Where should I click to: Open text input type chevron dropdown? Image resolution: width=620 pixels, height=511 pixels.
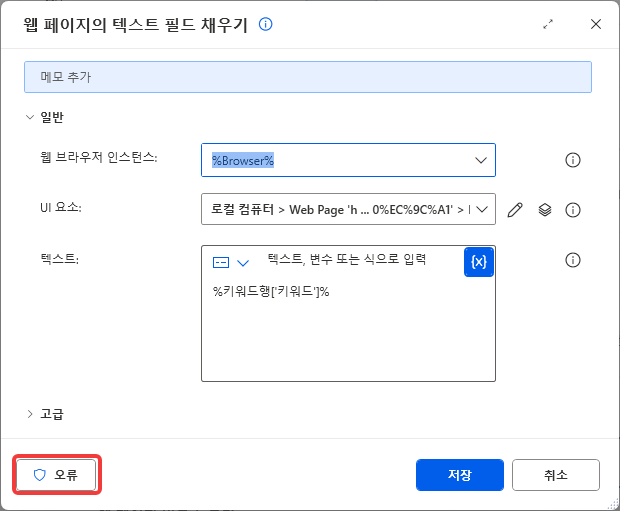click(243, 263)
